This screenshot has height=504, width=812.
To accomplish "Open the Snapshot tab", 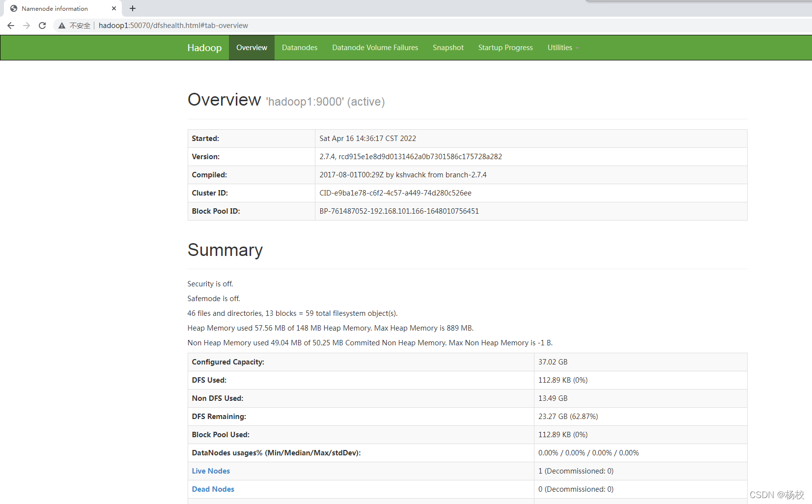I will [448, 48].
